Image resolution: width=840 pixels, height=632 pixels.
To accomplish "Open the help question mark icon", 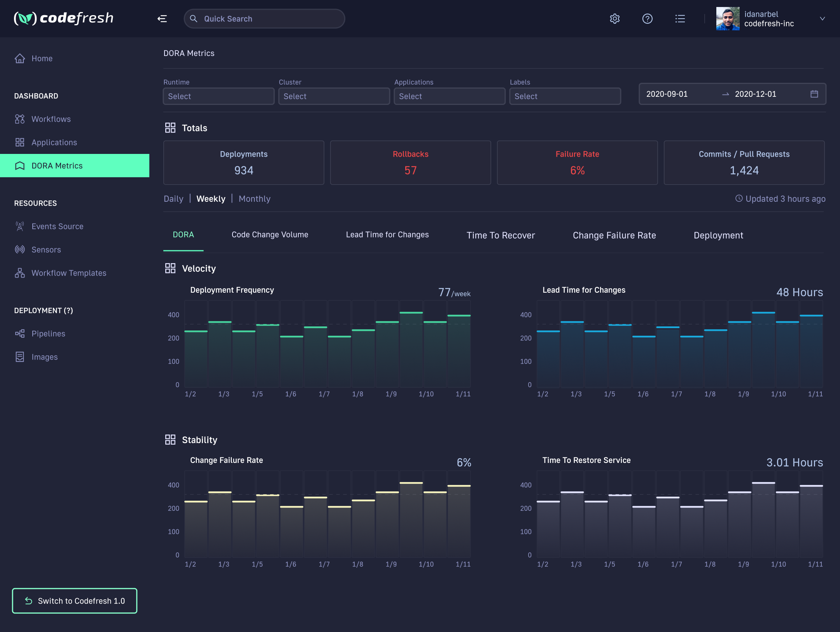I will point(647,19).
